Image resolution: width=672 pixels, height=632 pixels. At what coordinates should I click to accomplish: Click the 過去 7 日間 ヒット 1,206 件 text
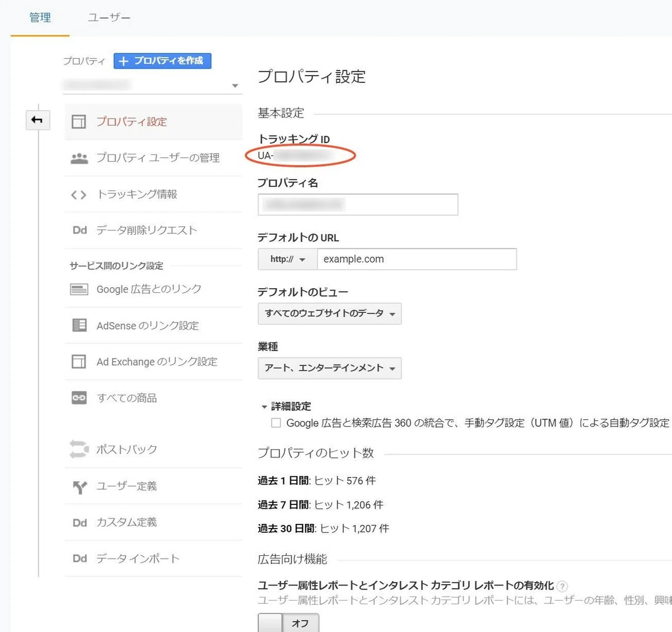click(320, 505)
